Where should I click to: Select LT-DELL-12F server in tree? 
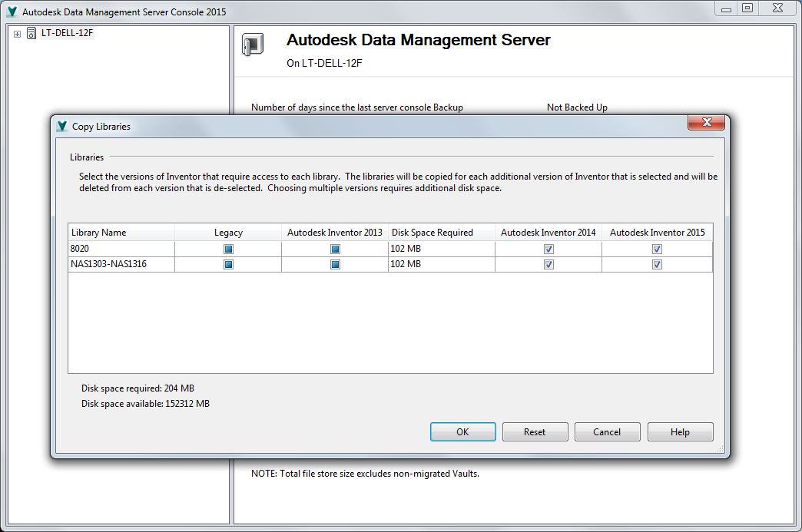tap(67, 33)
